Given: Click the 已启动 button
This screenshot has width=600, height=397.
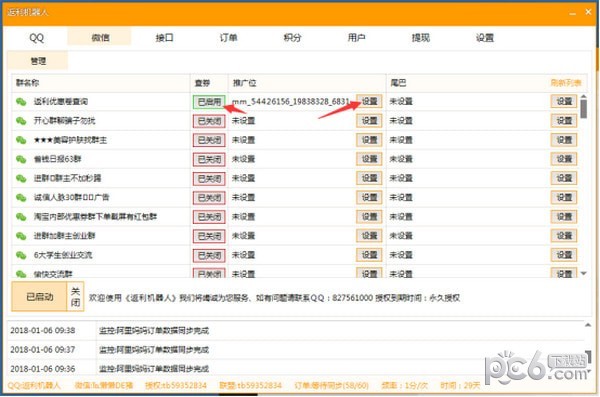Looking at the screenshot, I should click(x=39, y=297).
